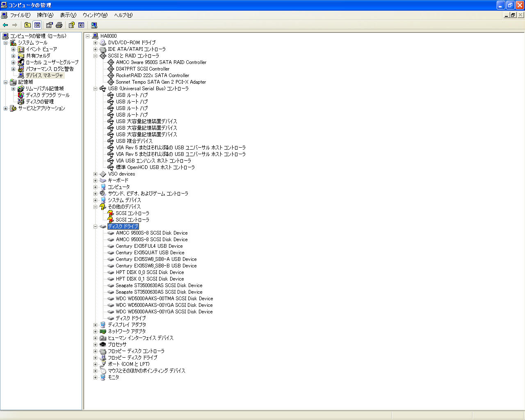Click the システム デバイス category icon
This screenshot has width=525, height=420.
tap(103, 200)
